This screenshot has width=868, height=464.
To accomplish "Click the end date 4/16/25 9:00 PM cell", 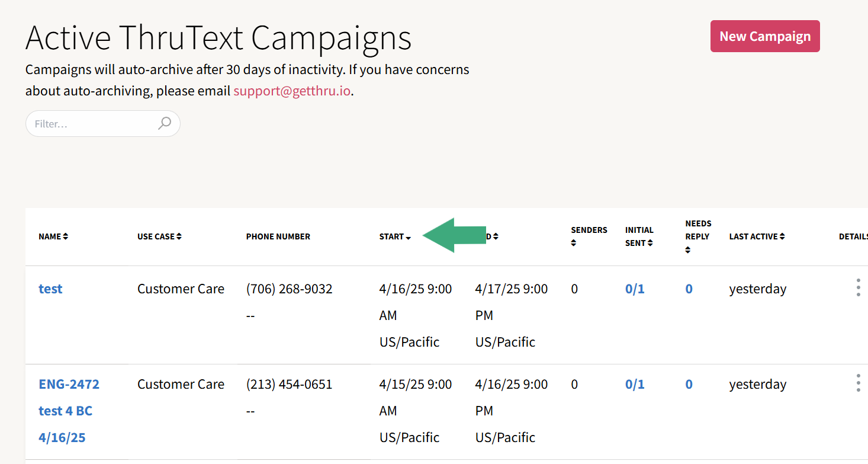I will point(512,411).
